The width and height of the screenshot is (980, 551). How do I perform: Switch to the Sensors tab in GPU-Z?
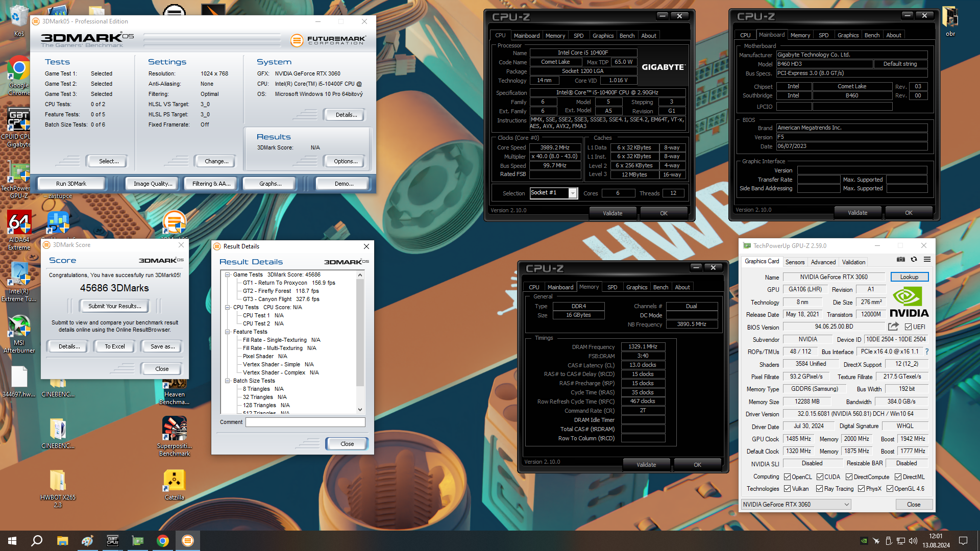[795, 262]
